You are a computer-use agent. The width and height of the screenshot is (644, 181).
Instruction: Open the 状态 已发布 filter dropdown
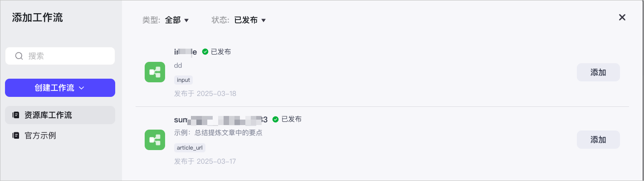(250, 20)
